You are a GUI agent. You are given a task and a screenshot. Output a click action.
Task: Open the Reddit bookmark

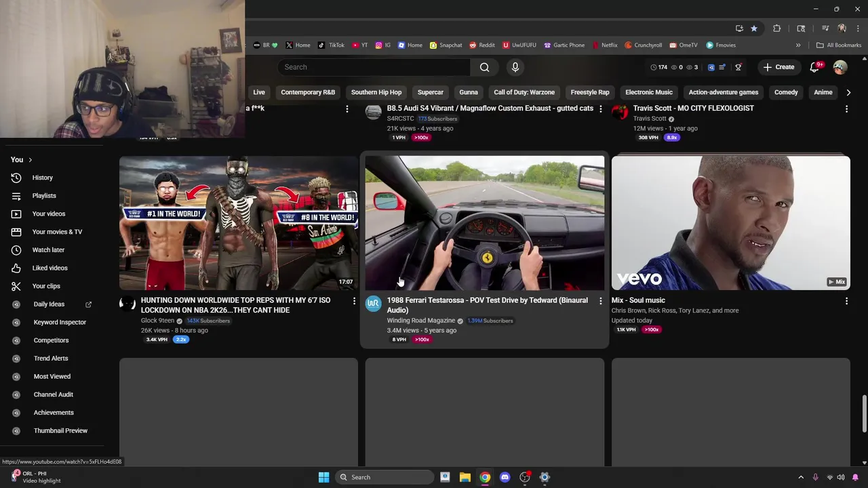(481, 45)
